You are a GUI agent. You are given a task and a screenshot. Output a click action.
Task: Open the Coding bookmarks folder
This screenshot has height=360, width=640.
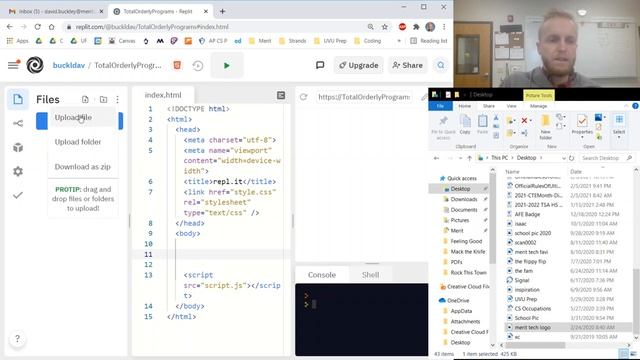click(368, 41)
